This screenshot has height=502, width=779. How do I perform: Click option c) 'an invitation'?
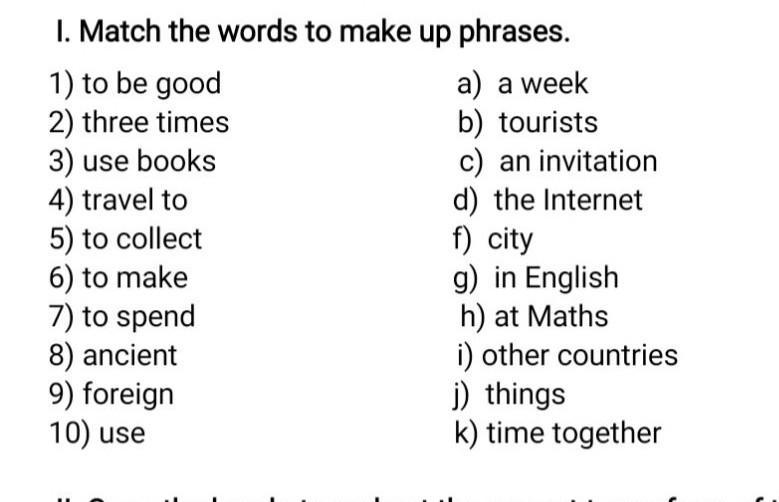558,161
